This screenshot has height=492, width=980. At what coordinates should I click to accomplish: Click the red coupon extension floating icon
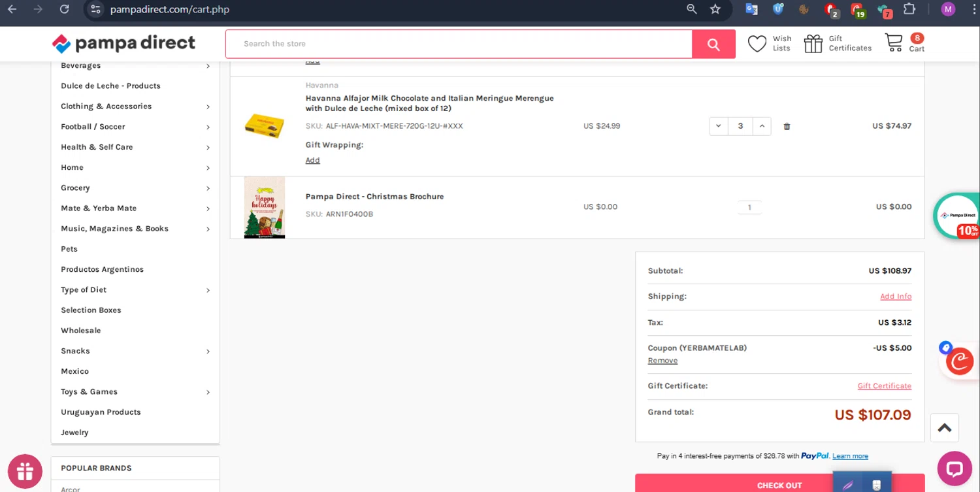click(958, 361)
